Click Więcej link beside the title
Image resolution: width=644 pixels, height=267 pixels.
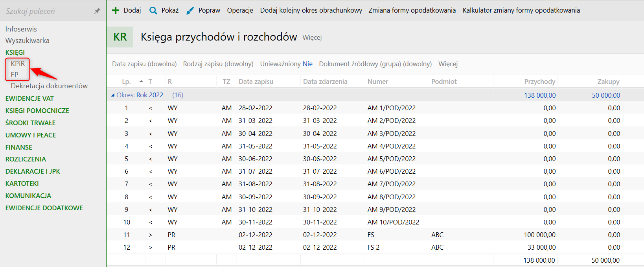(x=312, y=37)
